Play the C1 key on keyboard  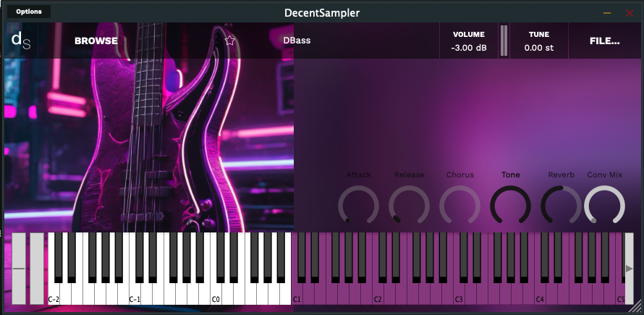point(297,294)
